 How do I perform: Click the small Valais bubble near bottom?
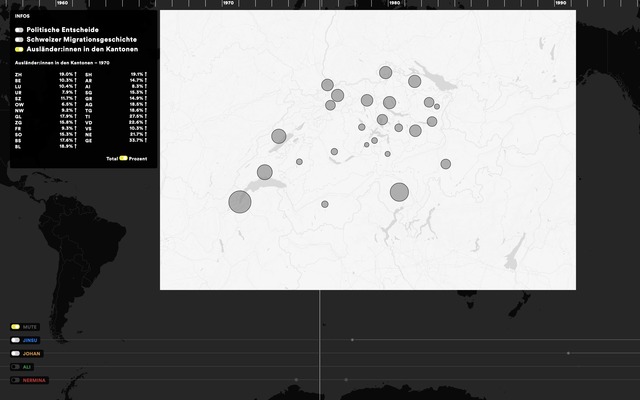[325, 204]
